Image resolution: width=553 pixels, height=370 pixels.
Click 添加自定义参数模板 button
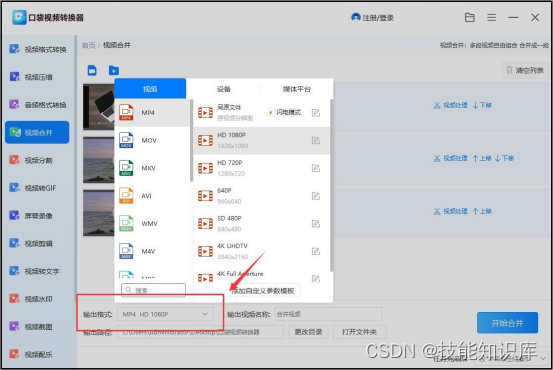tap(263, 291)
